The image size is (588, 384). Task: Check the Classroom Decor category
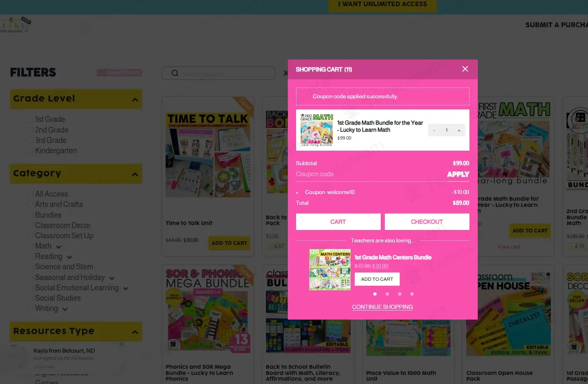click(x=30, y=225)
